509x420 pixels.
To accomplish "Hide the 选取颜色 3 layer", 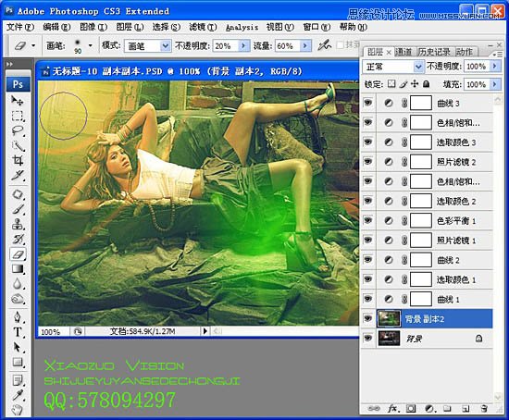I will [367, 142].
